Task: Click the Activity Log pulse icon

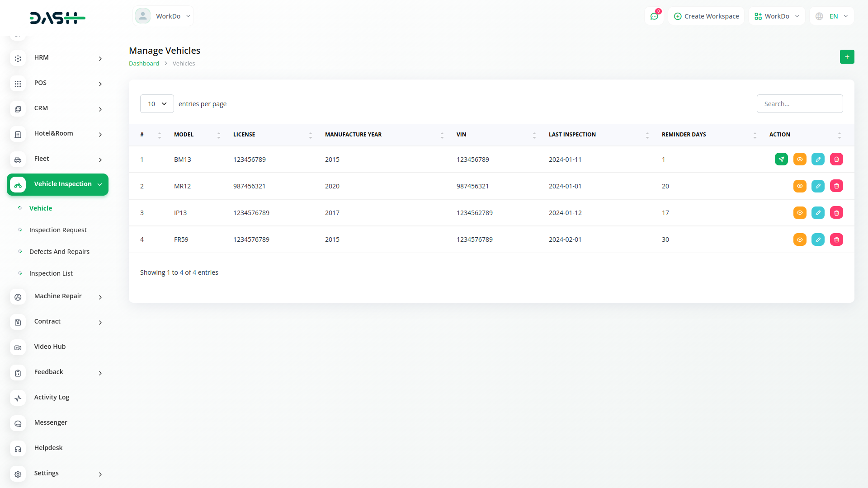Action: tap(18, 398)
